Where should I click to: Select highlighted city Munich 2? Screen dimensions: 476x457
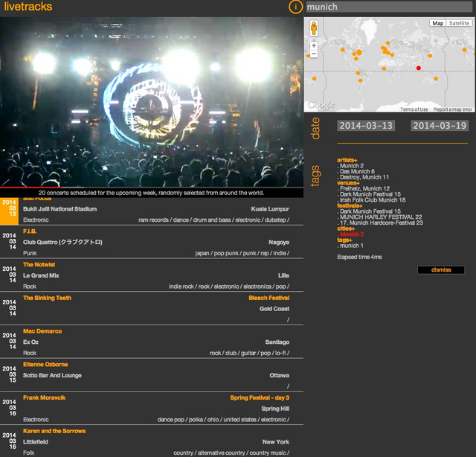[350, 234]
